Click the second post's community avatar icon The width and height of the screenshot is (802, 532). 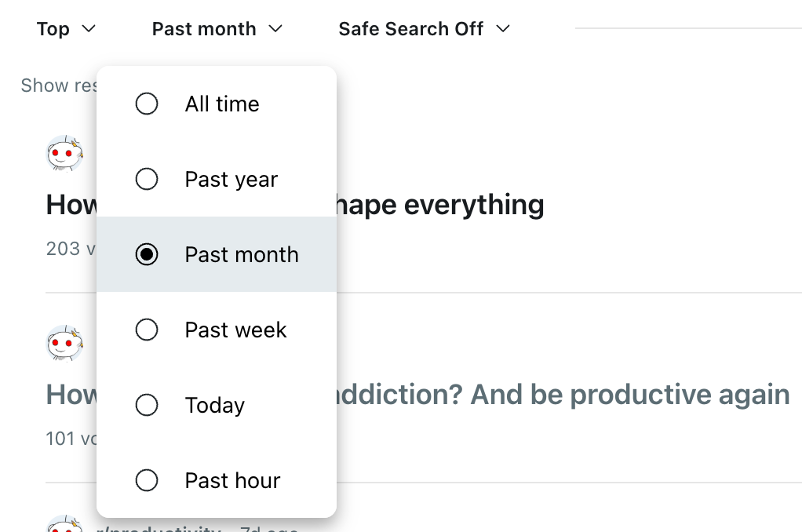pyautogui.click(x=64, y=343)
